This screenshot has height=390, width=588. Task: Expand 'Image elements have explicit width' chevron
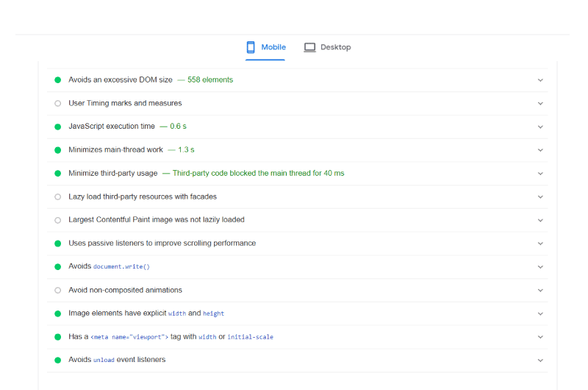click(540, 313)
